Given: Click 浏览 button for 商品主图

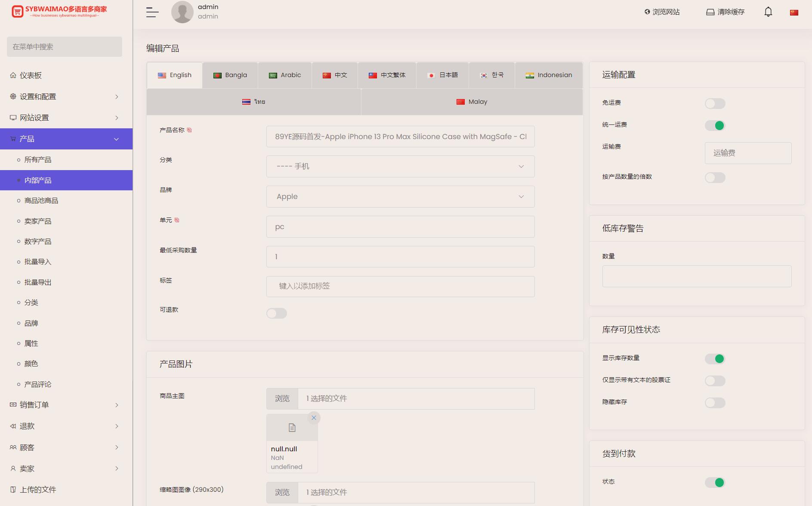Looking at the screenshot, I should 282,399.
